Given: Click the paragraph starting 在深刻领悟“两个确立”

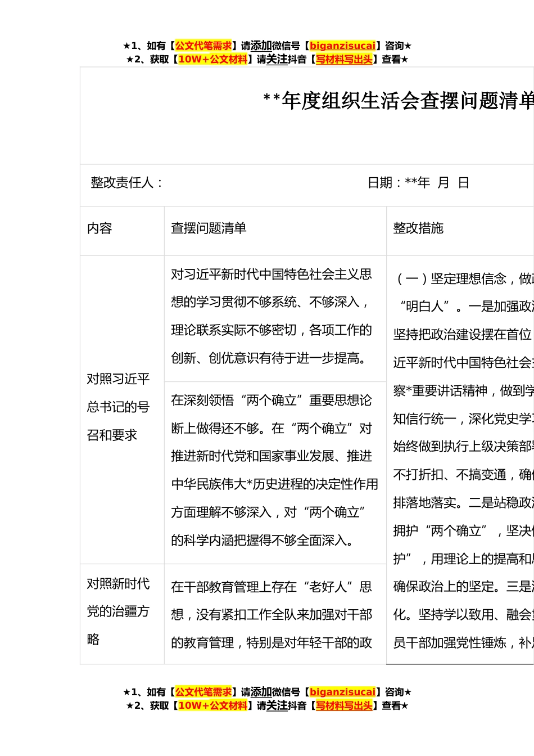Looking at the screenshot, I should (x=274, y=470).
